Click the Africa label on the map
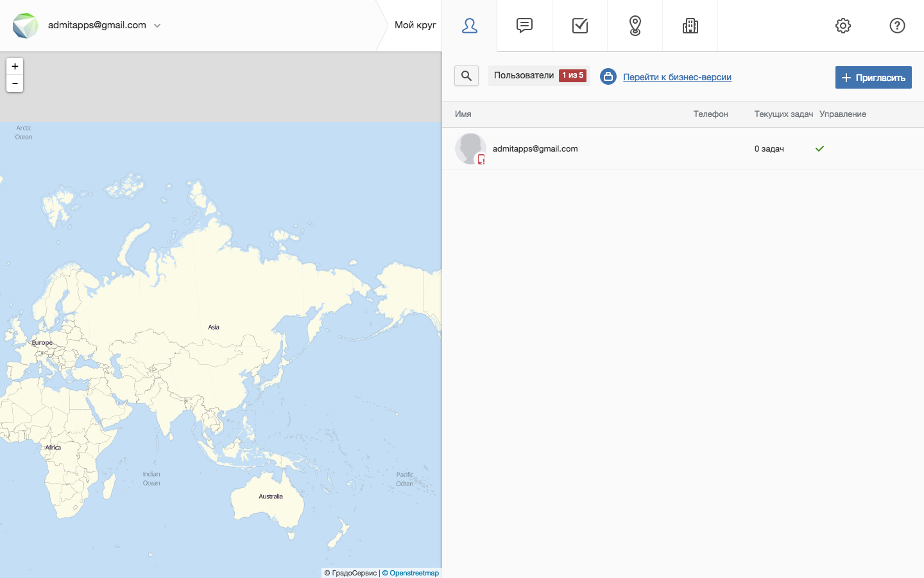The image size is (924, 578). [53, 448]
